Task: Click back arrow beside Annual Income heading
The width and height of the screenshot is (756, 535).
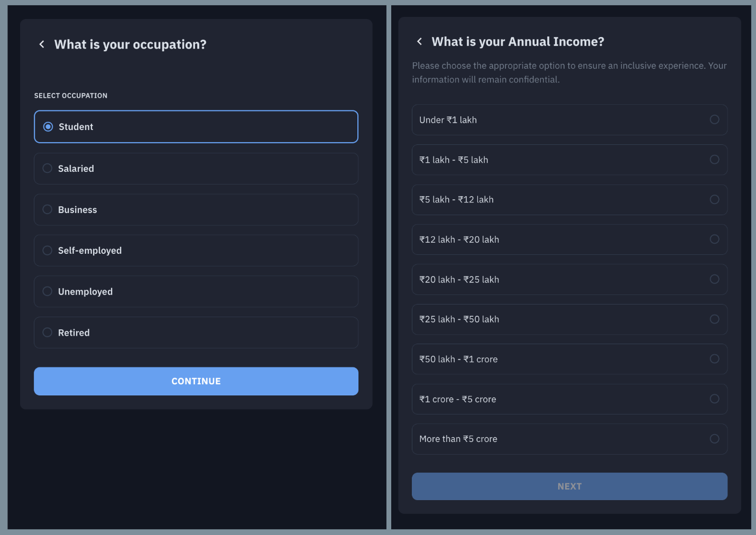Action: [x=419, y=42]
